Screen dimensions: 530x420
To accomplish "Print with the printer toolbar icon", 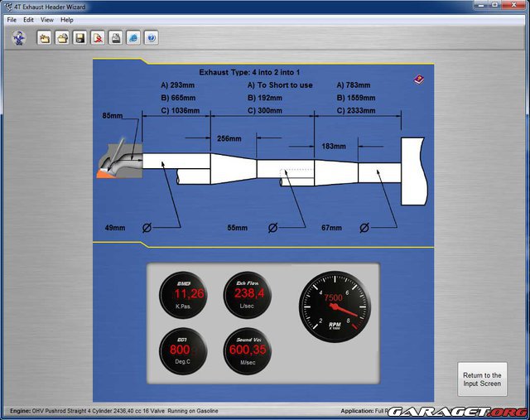I will [116, 38].
